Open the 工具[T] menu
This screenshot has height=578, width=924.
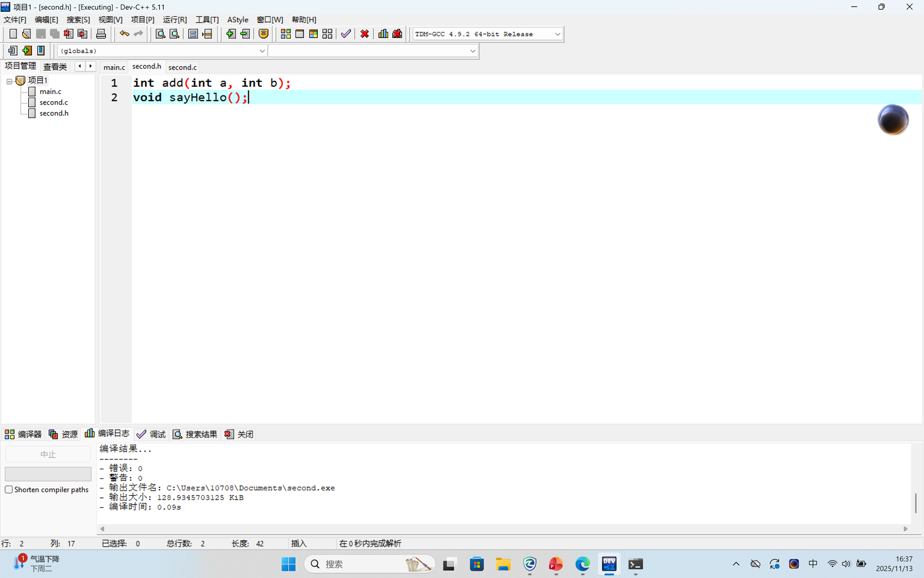pyautogui.click(x=207, y=20)
